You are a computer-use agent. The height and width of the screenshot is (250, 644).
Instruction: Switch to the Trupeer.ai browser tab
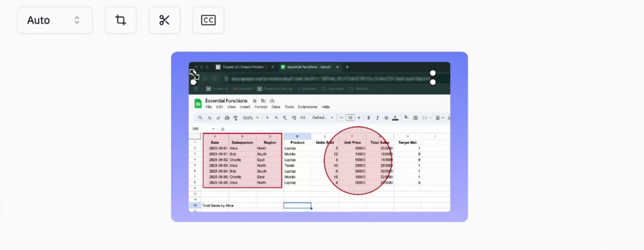pyautogui.click(x=244, y=67)
